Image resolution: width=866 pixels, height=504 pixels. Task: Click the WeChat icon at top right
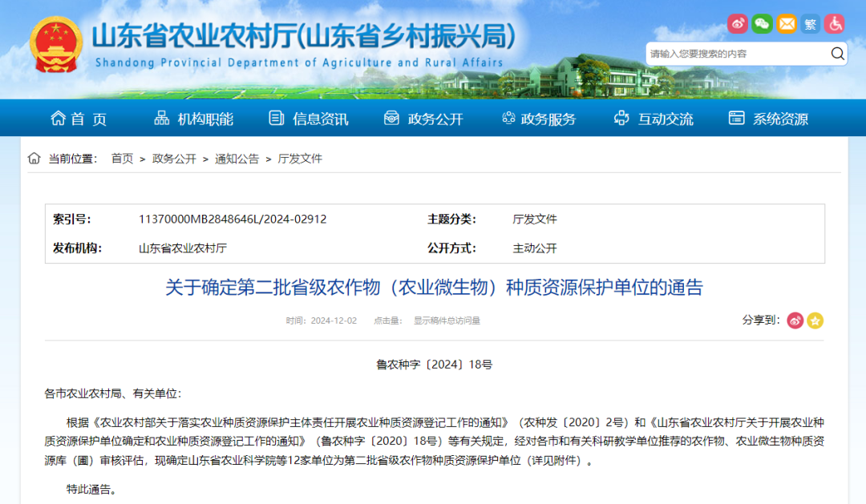click(x=761, y=23)
